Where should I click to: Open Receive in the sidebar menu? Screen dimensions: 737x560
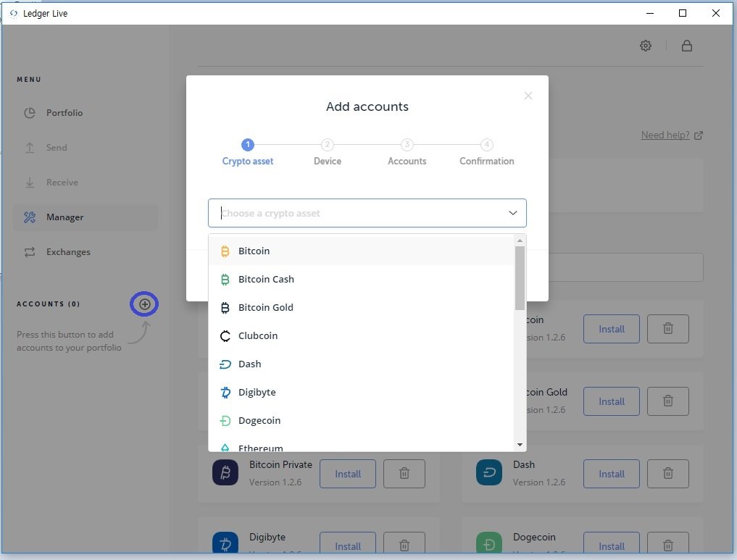coord(85,183)
